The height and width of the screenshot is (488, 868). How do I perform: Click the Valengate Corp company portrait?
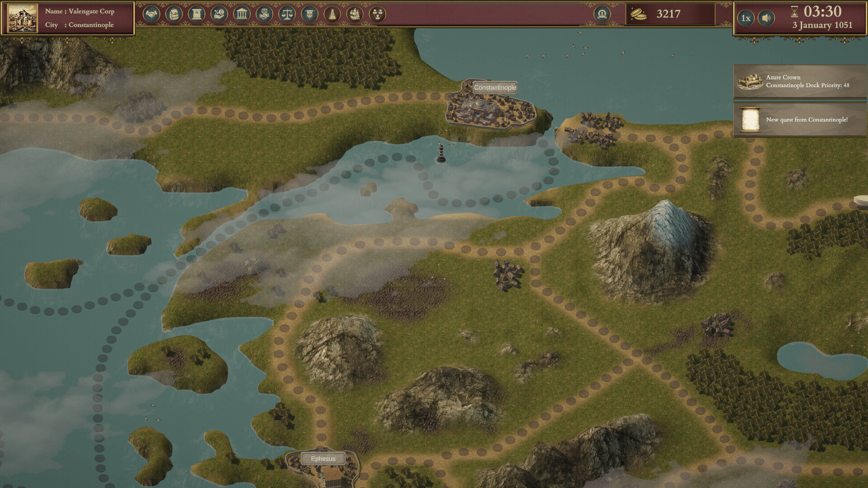(x=23, y=18)
